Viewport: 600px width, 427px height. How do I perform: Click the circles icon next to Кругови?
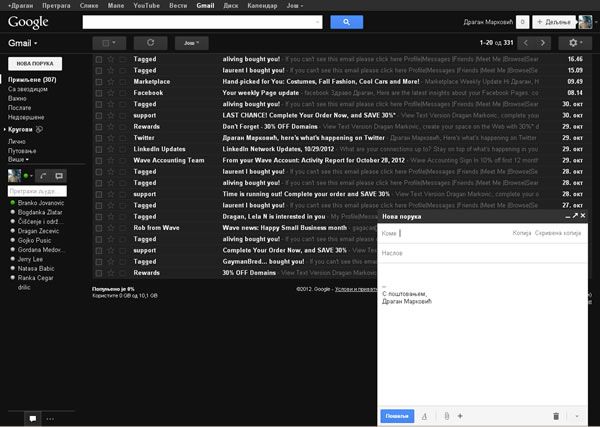pos(39,130)
